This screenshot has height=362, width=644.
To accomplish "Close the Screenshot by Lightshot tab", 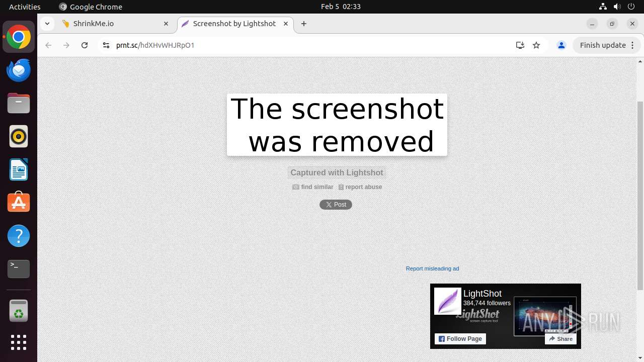I will pos(286,24).
